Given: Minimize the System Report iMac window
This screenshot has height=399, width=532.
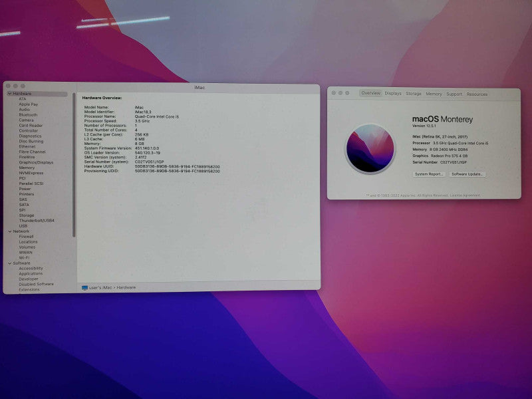Looking at the screenshot, I should point(15,86).
